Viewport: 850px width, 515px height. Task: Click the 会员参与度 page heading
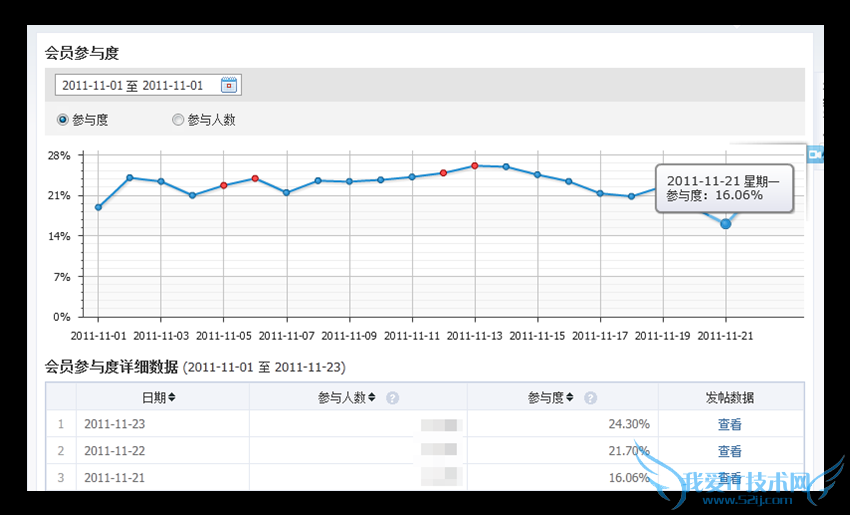[x=81, y=53]
